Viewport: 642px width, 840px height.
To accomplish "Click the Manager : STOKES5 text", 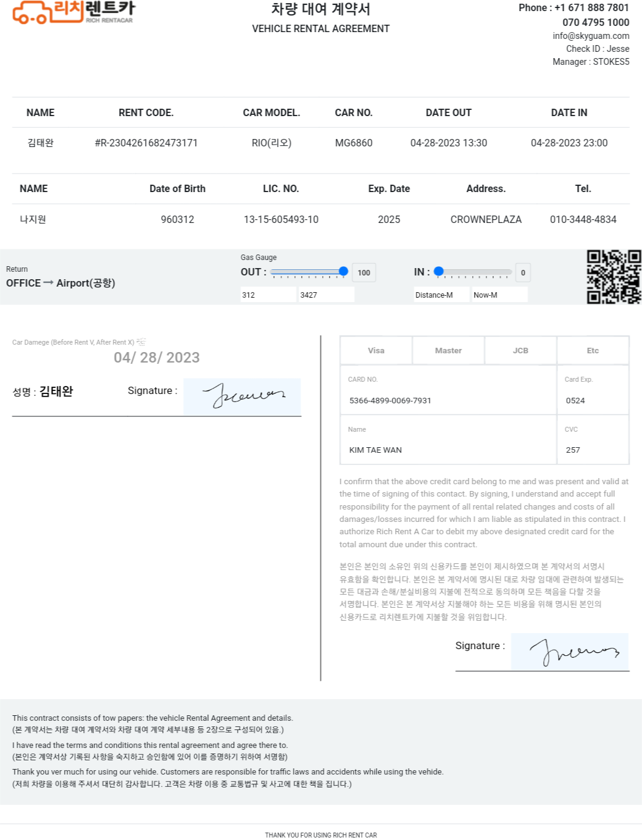I will [591, 62].
